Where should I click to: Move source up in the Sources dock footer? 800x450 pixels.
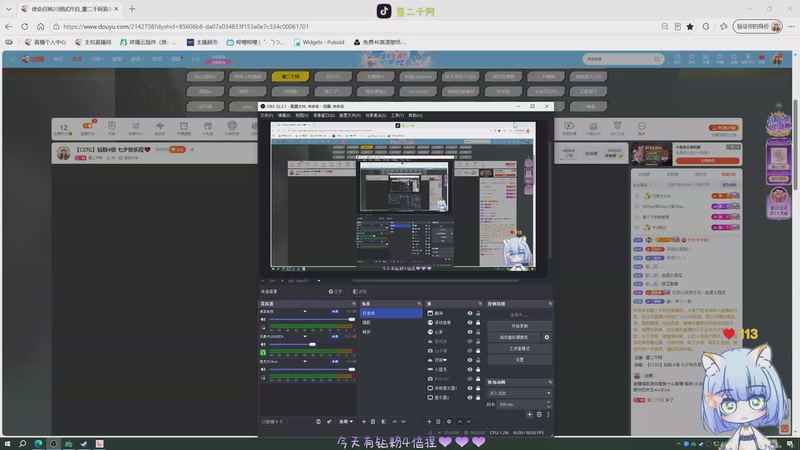(x=459, y=421)
